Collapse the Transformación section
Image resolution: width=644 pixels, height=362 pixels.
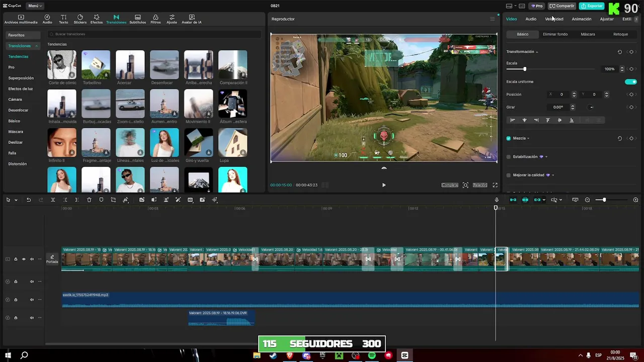coord(537,52)
